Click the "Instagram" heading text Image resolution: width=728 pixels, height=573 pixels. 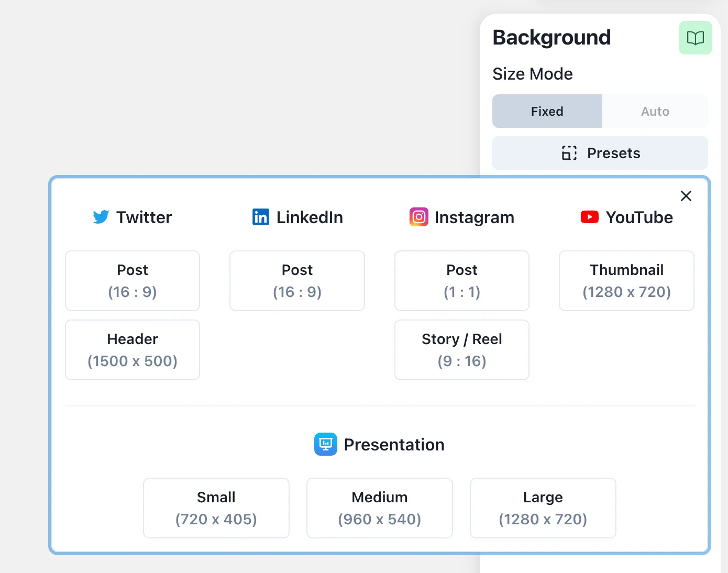[x=475, y=218]
